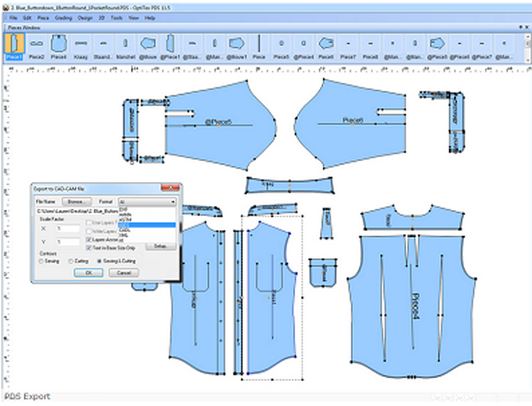Select the Sewing contour radio button
Image resolution: width=532 pixels, height=406 pixels.
click(x=41, y=261)
